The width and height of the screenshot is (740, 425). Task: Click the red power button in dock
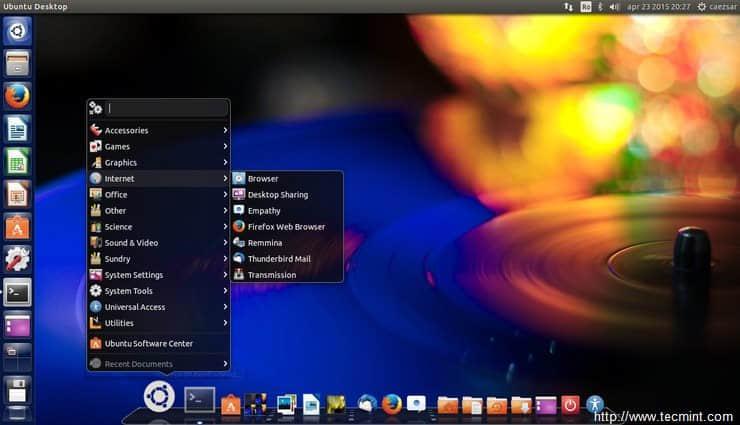[571, 404]
